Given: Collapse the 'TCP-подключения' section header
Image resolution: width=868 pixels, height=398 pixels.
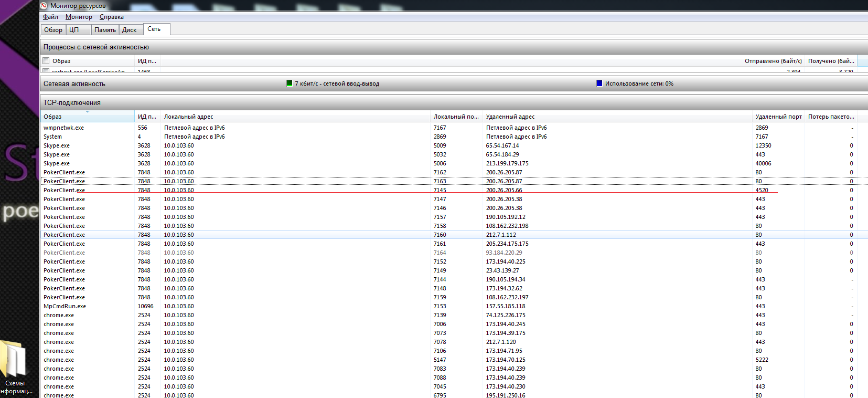Looking at the screenshot, I should point(454,103).
